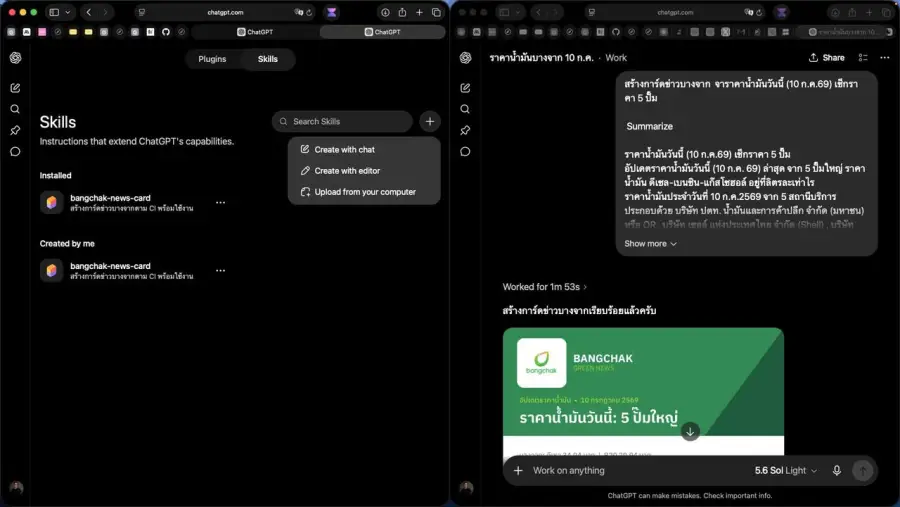The width and height of the screenshot is (900, 507).
Task: Click the Work on anything message field
Action: (x=637, y=470)
